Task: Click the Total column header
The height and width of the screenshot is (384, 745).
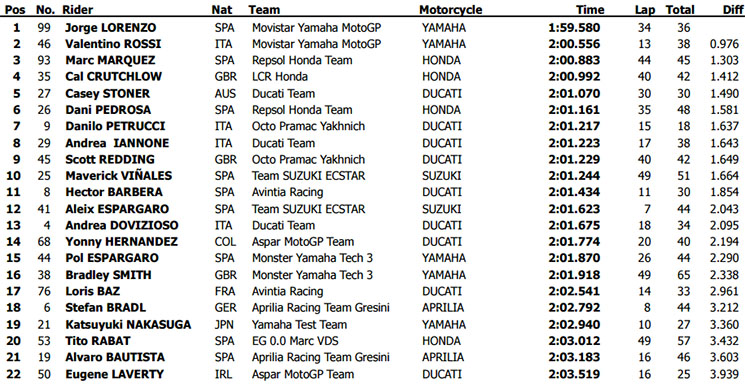Action: coord(680,10)
